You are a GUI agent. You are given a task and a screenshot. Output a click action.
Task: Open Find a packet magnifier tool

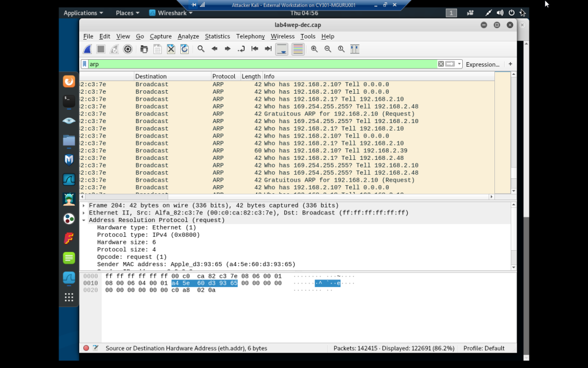coord(201,49)
